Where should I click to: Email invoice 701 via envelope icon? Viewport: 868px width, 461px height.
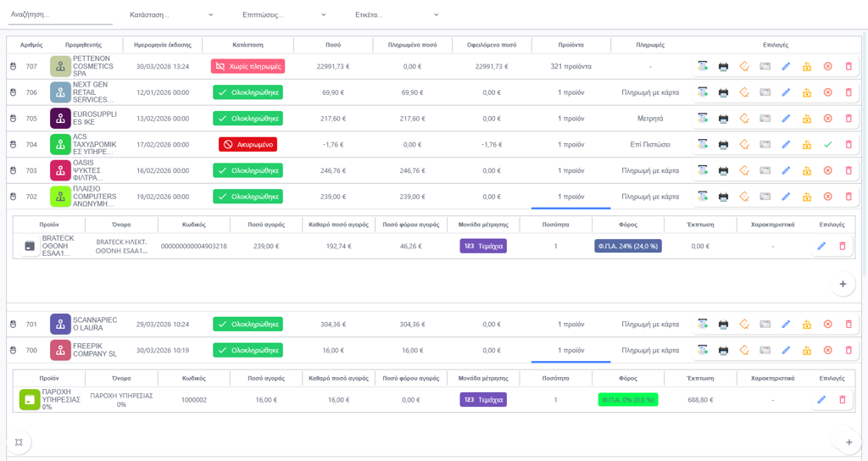click(765, 325)
